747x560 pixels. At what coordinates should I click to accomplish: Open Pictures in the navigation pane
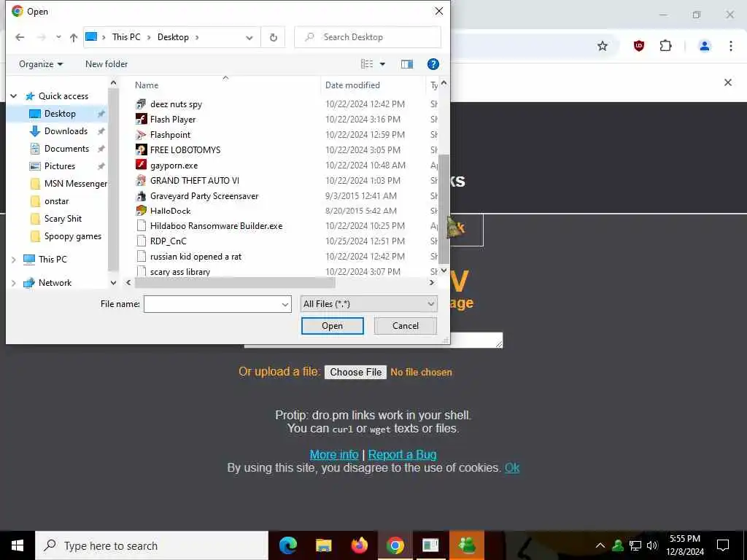pos(60,166)
